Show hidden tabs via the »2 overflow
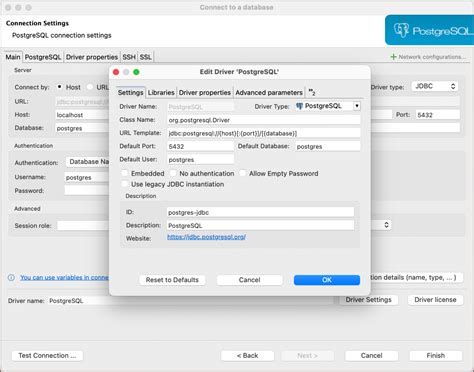Screen dimensions: 474x372 (x=312, y=92)
